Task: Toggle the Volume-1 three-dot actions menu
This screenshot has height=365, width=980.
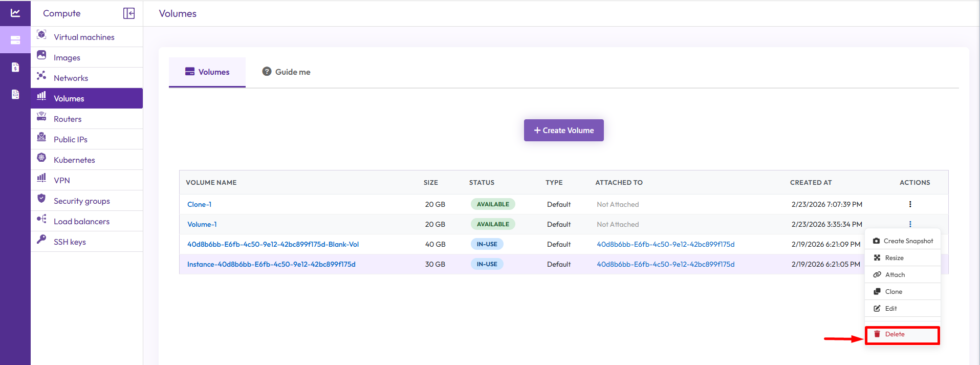Action: [x=910, y=224]
